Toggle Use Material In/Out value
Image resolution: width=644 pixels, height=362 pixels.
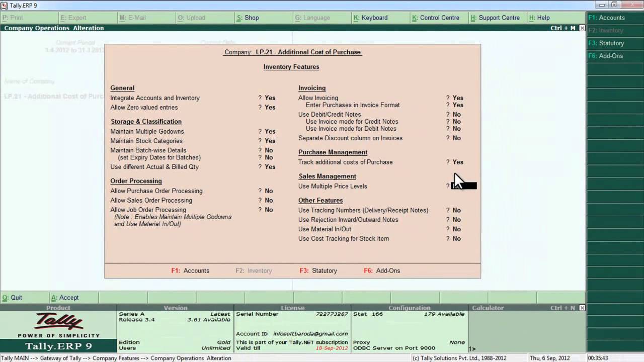point(456,229)
